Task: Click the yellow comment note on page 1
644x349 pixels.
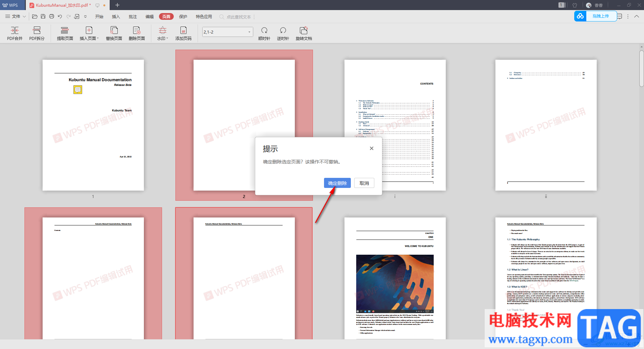Action: coord(78,90)
